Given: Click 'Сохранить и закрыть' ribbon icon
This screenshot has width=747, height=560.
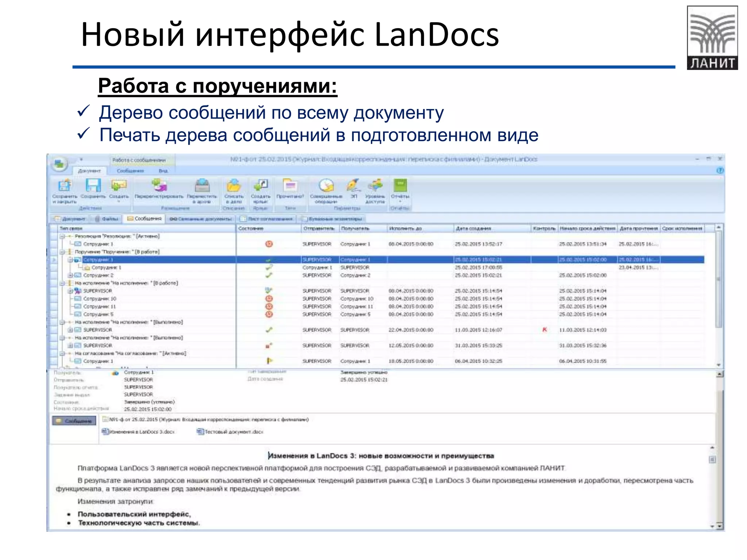Looking at the screenshot, I should pyautogui.click(x=65, y=191).
